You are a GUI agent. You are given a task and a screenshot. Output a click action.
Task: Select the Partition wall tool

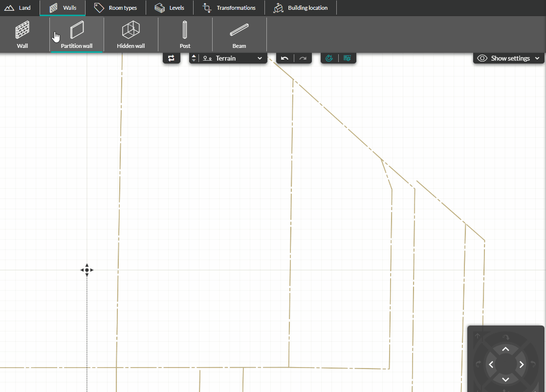(76, 34)
